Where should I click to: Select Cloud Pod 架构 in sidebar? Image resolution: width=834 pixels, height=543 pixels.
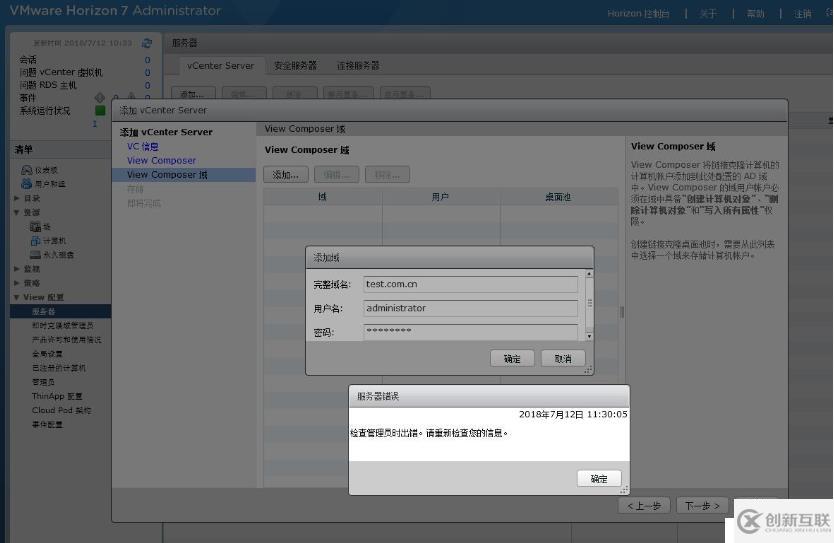[x=61, y=410]
